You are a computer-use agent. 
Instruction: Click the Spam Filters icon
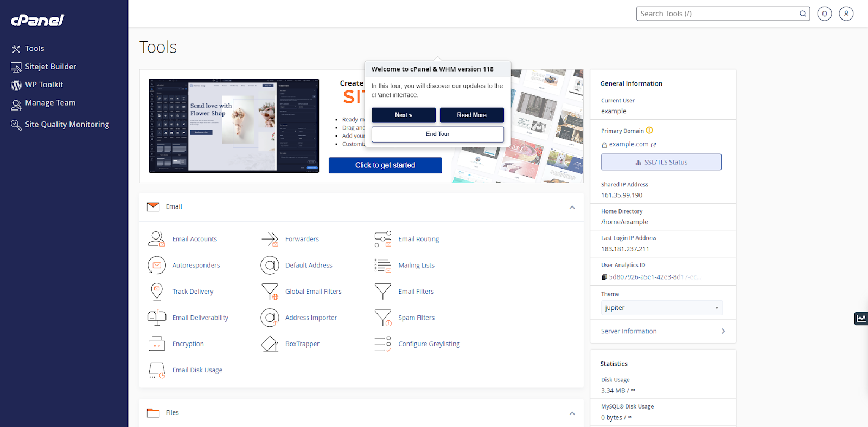pyautogui.click(x=382, y=318)
